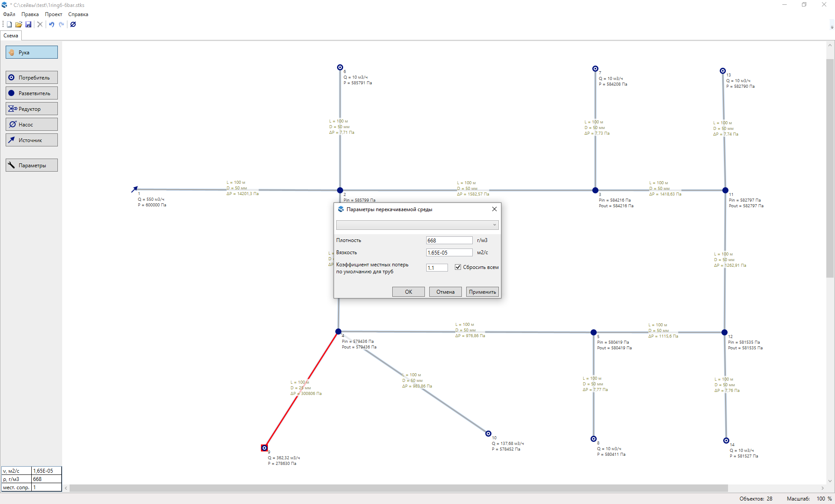Click the pump symbol toolbar icon
Image resolution: width=835 pixels, height=504 pixels.
73,24
